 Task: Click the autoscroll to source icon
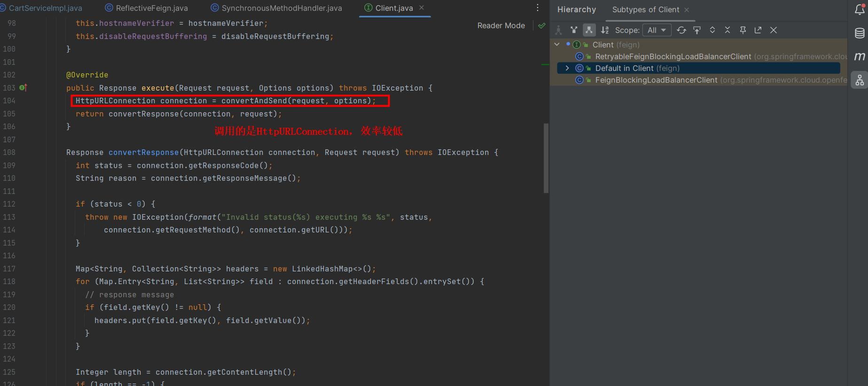(697, 30)
